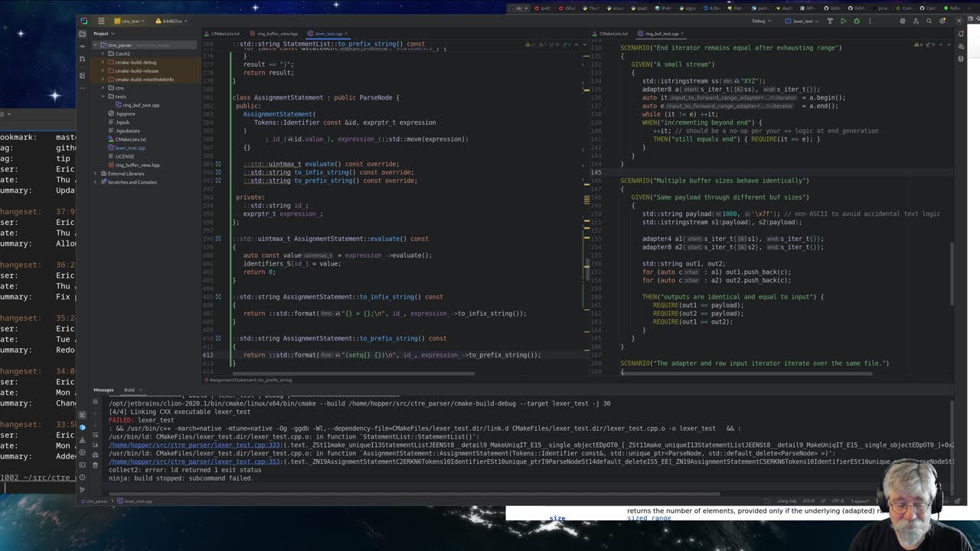Screen dimensions: 980x551
Task: Open Problems warning triangle tool window
Action: click(83, 440)
